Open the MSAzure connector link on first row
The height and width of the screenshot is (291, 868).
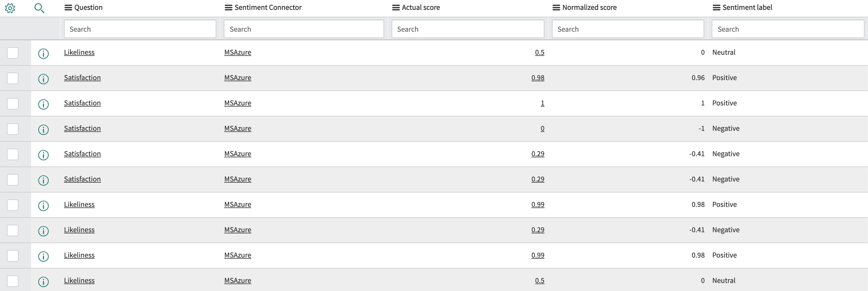pos(238,52)
